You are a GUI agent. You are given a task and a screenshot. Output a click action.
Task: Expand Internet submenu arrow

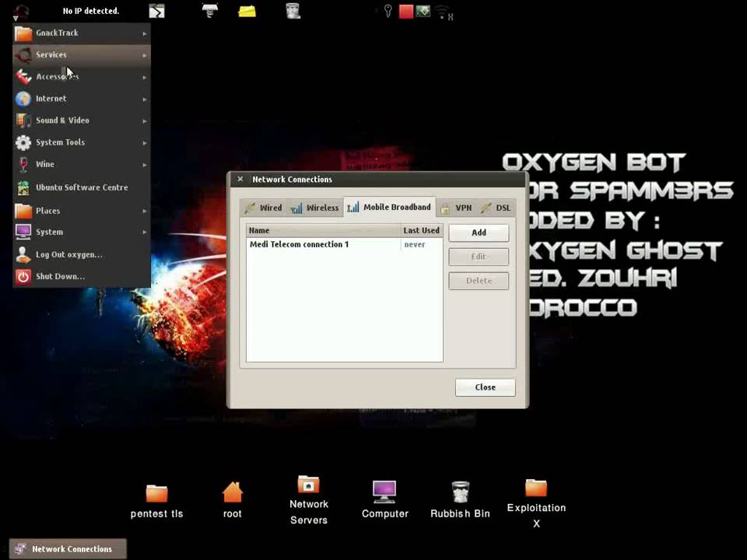click(145, 100)
